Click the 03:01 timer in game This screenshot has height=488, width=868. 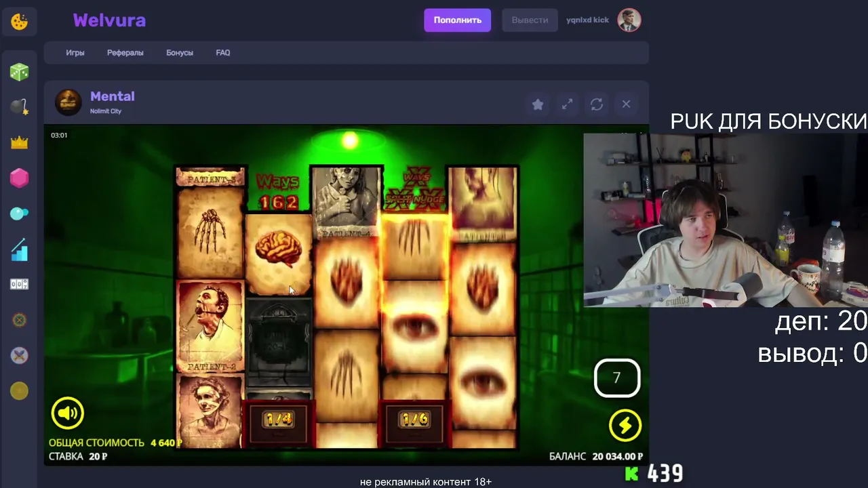59,136
